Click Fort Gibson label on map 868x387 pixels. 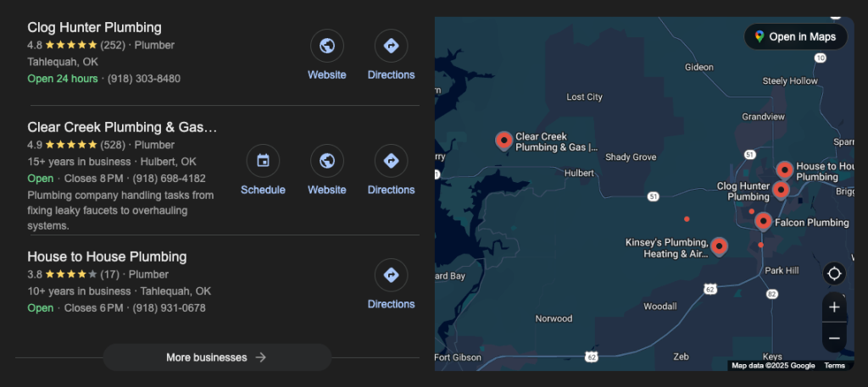pyautogui.click(x=459, y=357)
